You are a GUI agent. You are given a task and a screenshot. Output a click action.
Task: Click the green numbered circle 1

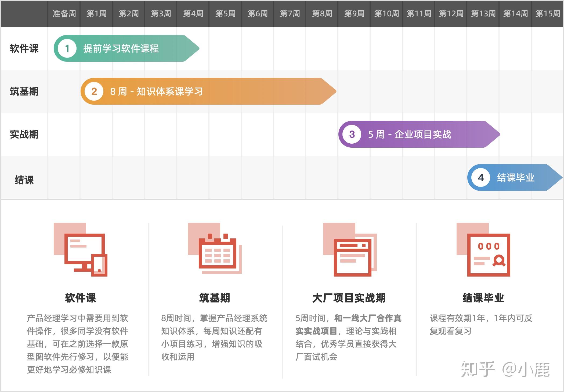pyautogui.click(x=67, y=48)
